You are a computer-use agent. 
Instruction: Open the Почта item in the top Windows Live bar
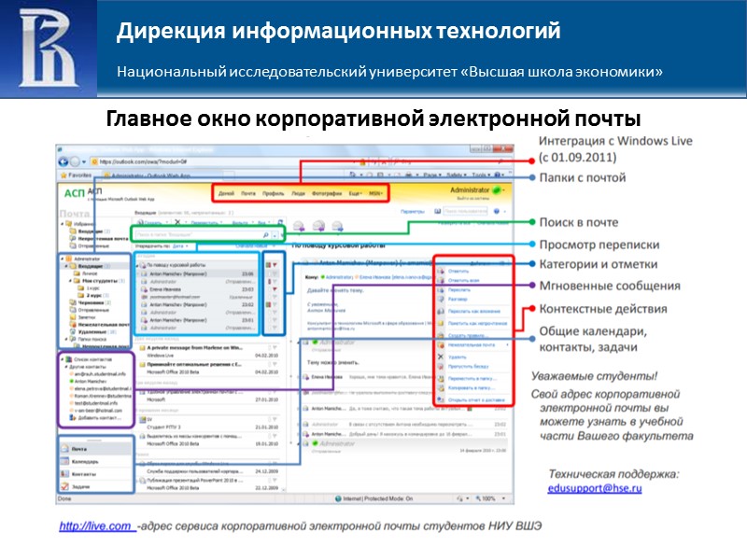[248, 193]
